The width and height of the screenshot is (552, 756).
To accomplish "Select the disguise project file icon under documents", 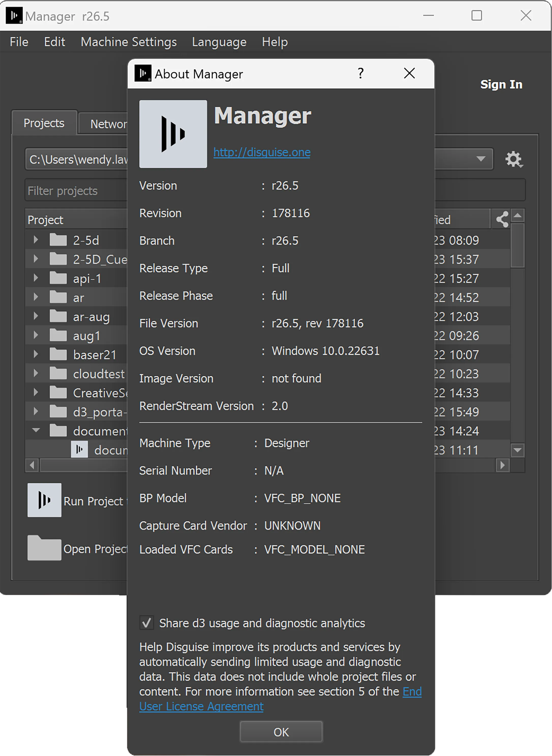I will click(x=79, y=449).
